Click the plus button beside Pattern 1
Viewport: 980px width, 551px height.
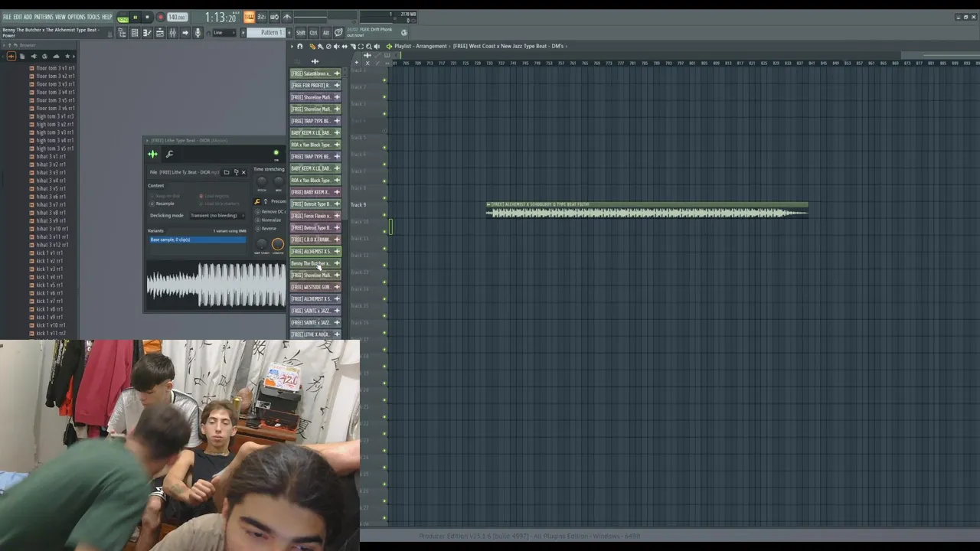click(290, 33)
